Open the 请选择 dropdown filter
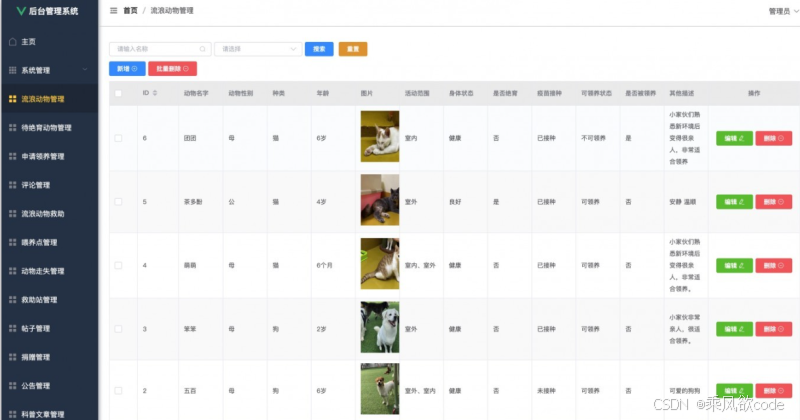800x420 pixels. (x=258, y=49)
